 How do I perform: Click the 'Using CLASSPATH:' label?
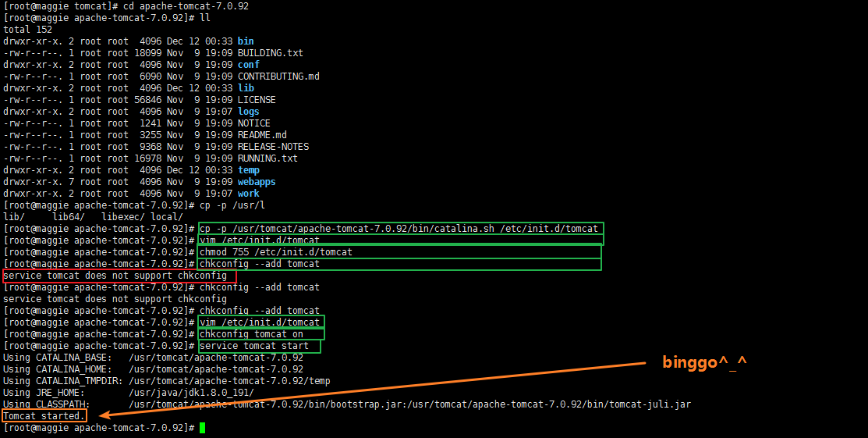(x=47, y=404)
